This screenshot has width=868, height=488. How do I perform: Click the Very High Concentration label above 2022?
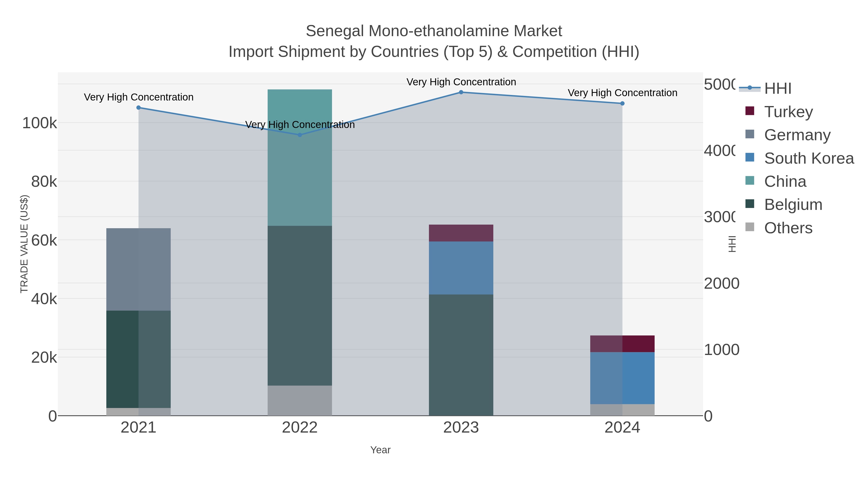coord(300,125)
